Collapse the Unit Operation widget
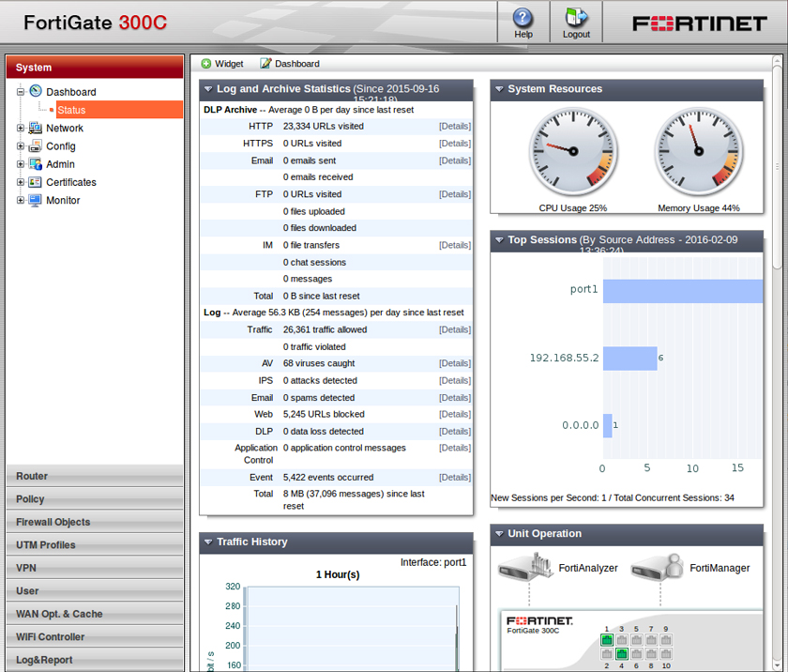The width and height of the screenshot is (788, 672). coord(499,534)
